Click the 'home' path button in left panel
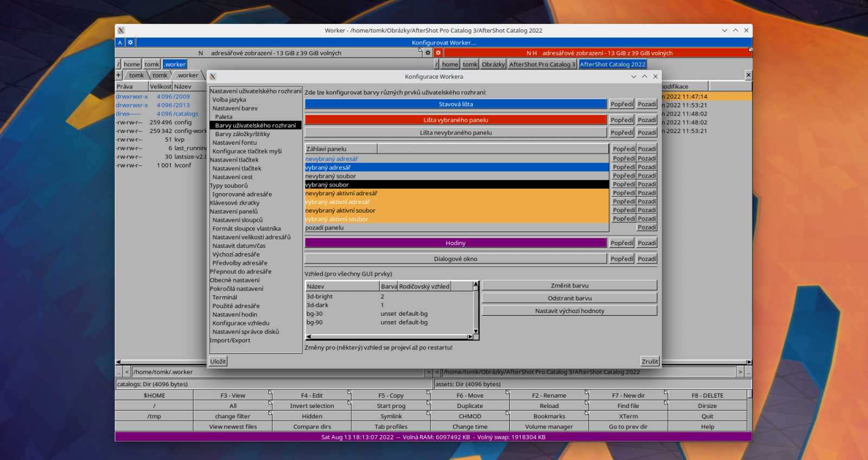The height and width of the screenshot is (460, 868). pyautogui.click(x=132, y=64)
